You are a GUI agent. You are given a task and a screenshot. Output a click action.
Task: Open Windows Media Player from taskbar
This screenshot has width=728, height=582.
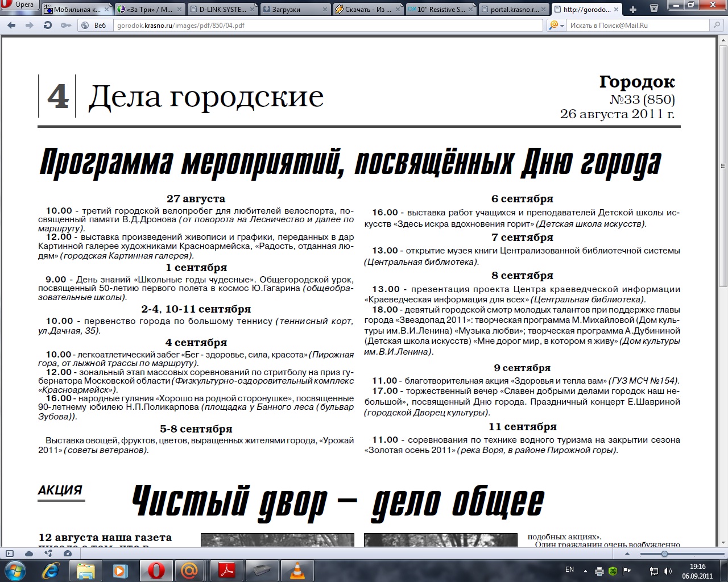pyautogui.click(x=119, y=571)
